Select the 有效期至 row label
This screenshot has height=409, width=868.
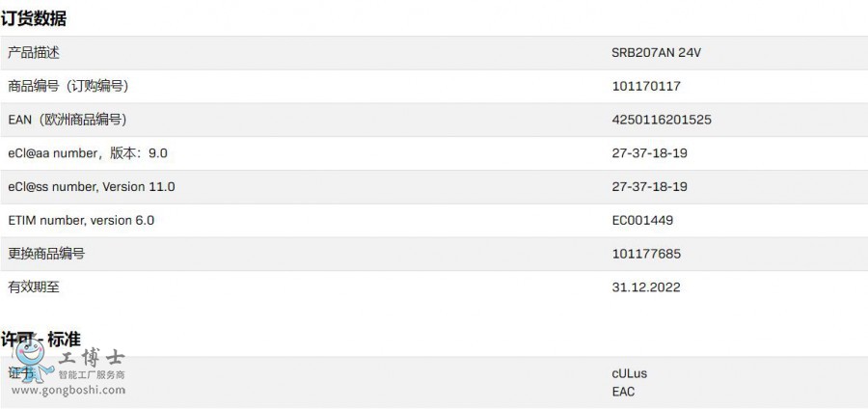[34, 286]
